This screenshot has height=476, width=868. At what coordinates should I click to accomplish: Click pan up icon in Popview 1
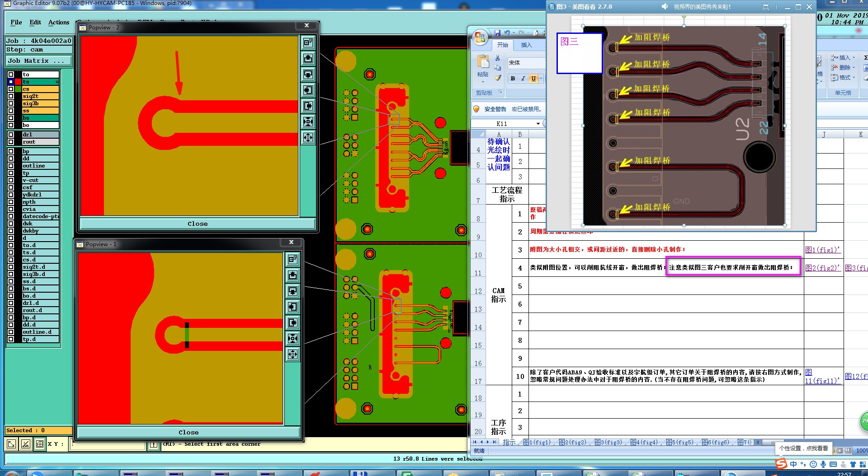click(292, 275)
